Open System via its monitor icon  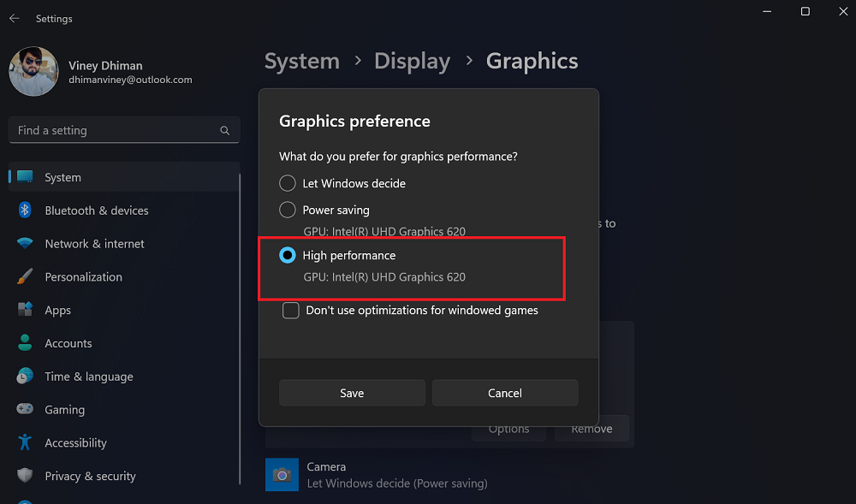(x=25, y=177)
